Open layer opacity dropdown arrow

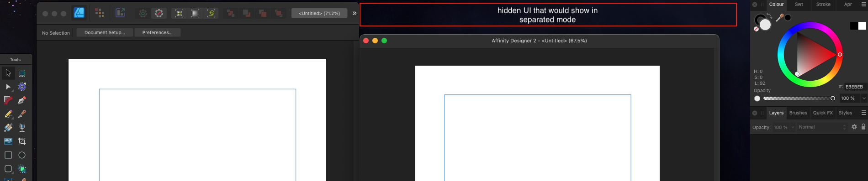793,127
